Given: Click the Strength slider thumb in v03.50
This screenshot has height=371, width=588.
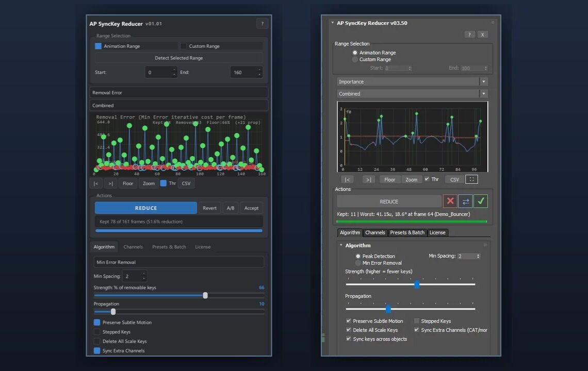Looking at the screenshot, I should (417, 284).
